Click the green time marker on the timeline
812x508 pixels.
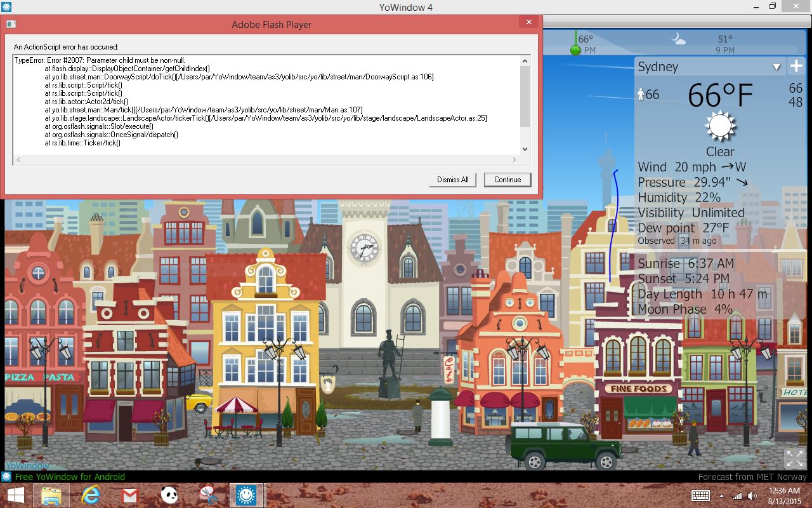pos(575,50)
